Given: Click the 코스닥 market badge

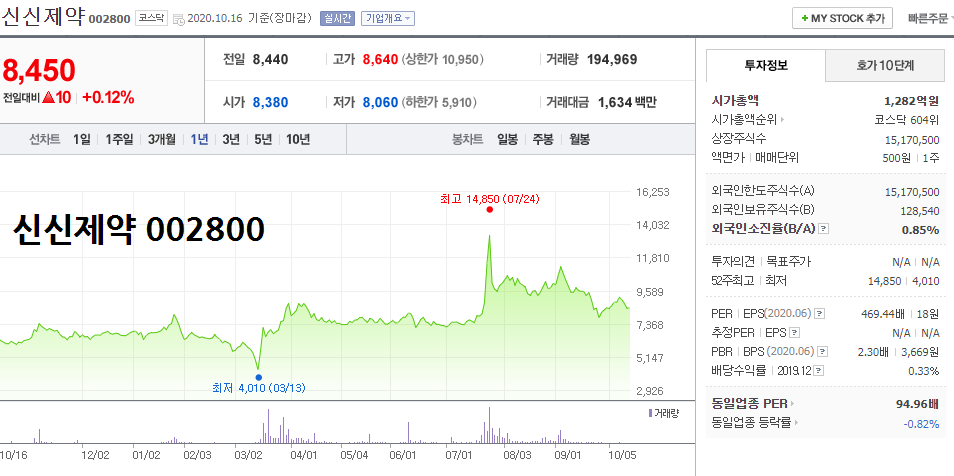Looking at the screenshot, I should (150, 18).
